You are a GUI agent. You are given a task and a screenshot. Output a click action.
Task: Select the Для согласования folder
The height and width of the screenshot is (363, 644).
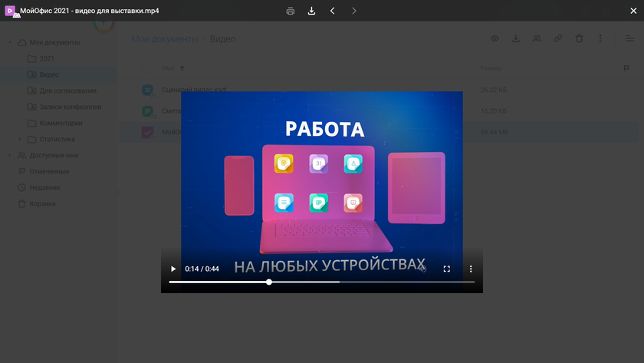click(x=67, y=91)
